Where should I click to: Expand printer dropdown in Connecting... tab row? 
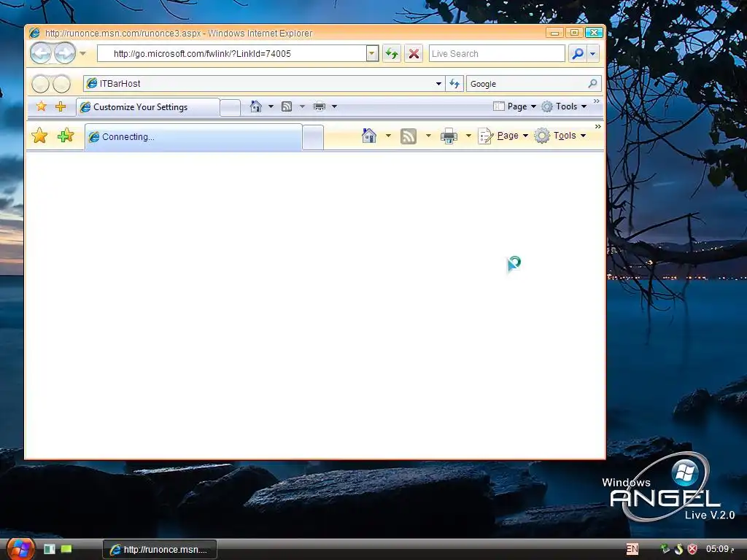click(x=468, y=136)
